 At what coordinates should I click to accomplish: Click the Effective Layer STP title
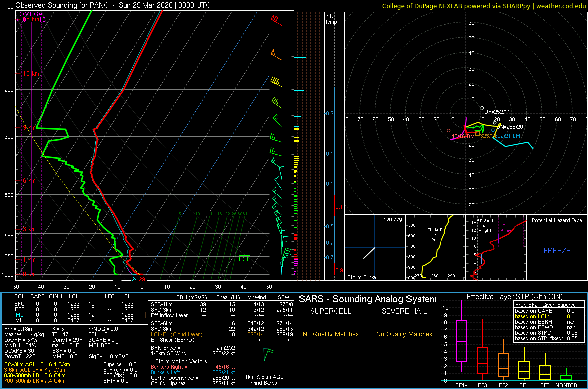[514, 297]
